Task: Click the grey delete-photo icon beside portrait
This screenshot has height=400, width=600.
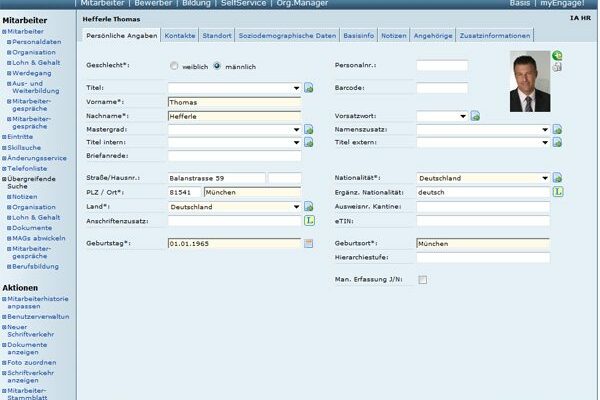Action: click(557, 67)
